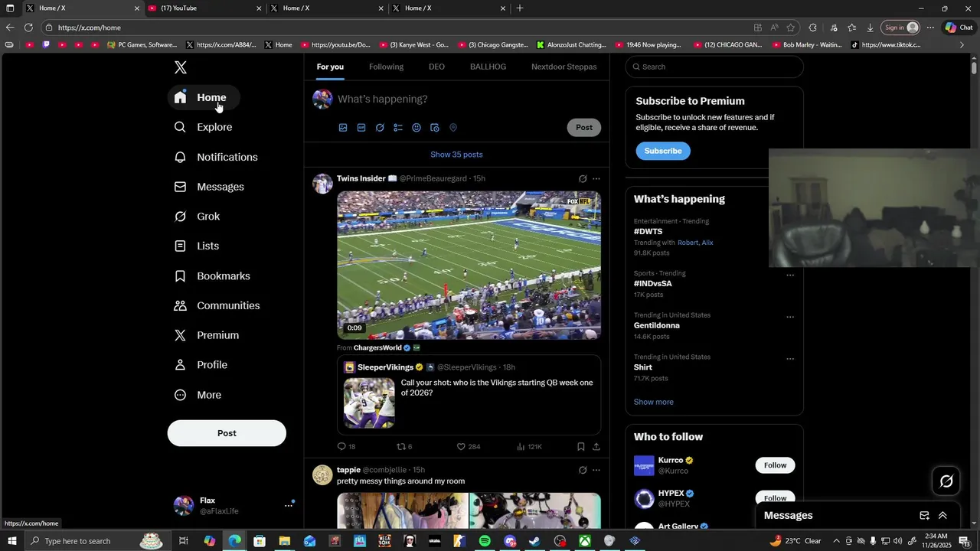Image resolution: width=980 pixels, height=551 pixels.
Task: Open Bookmarks in the sidebar
Action: [212, 276]
